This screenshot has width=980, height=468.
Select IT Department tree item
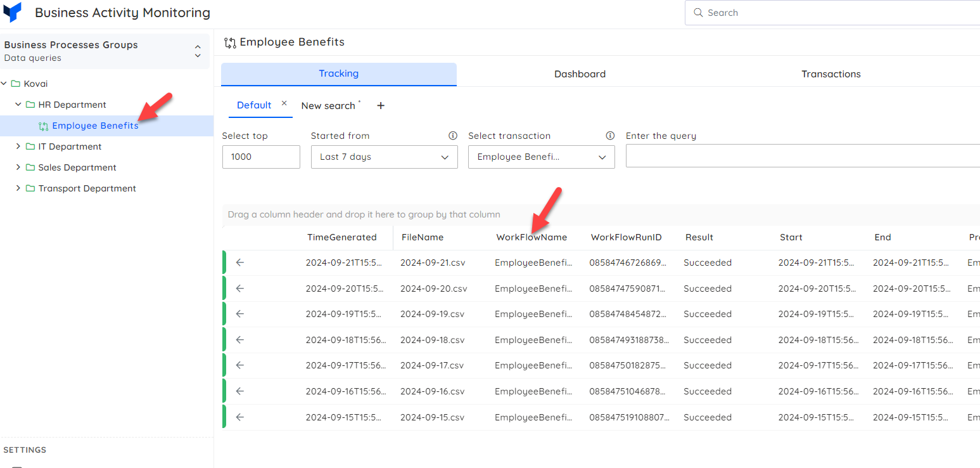tap(70, 146)
